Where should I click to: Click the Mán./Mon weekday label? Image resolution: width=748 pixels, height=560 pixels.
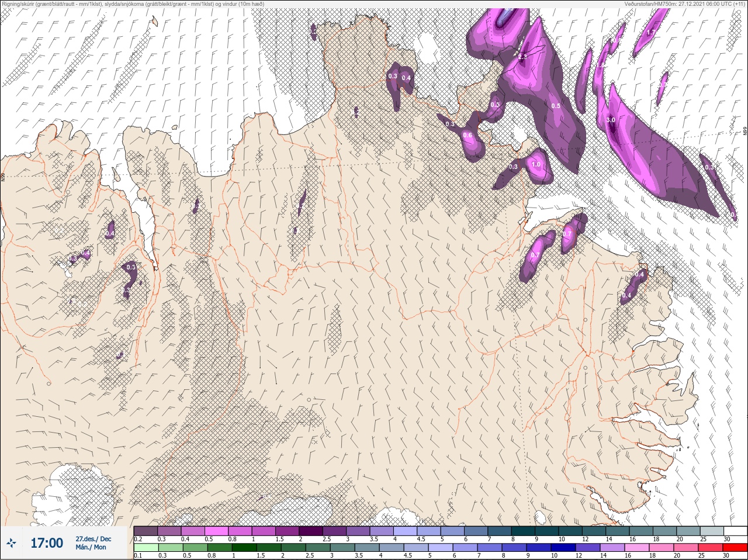91,548
